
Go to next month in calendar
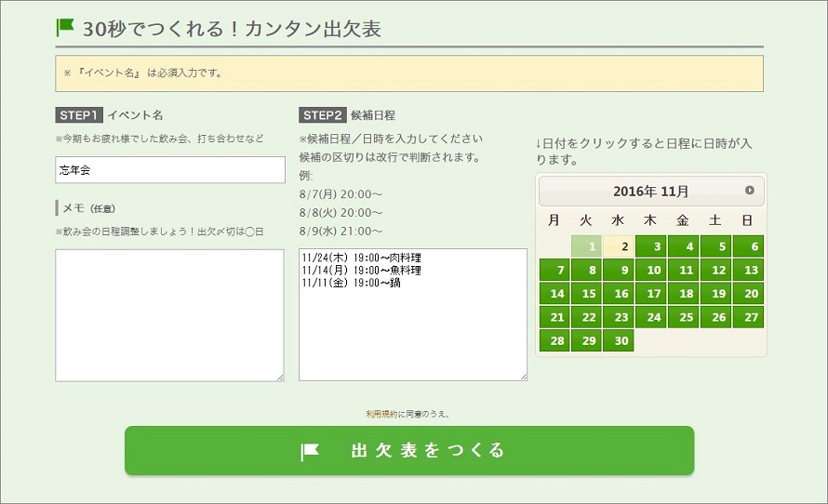(749, 190)
